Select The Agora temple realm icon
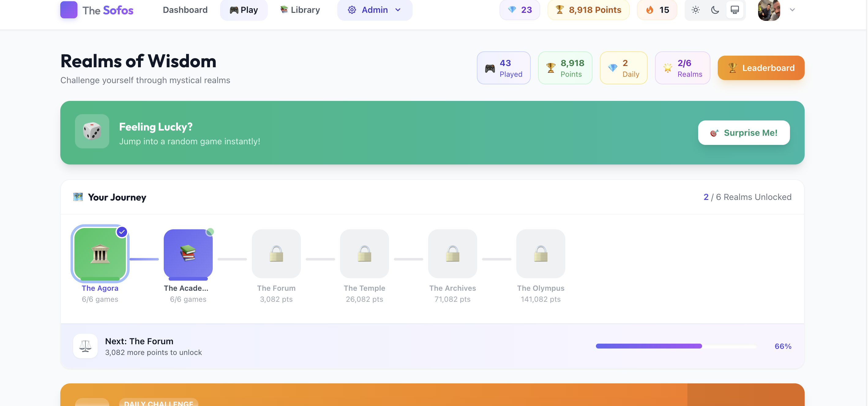The image size is (868, 406). pos(100,253)
